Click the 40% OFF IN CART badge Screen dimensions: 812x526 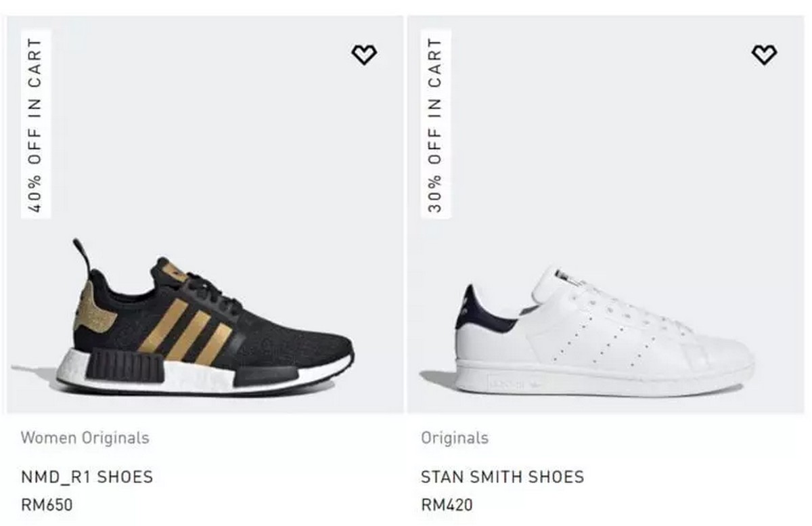coord(36,124)
